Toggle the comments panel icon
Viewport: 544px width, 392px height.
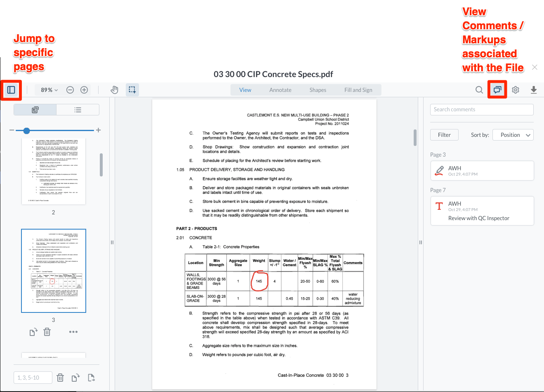pos(497,90)
